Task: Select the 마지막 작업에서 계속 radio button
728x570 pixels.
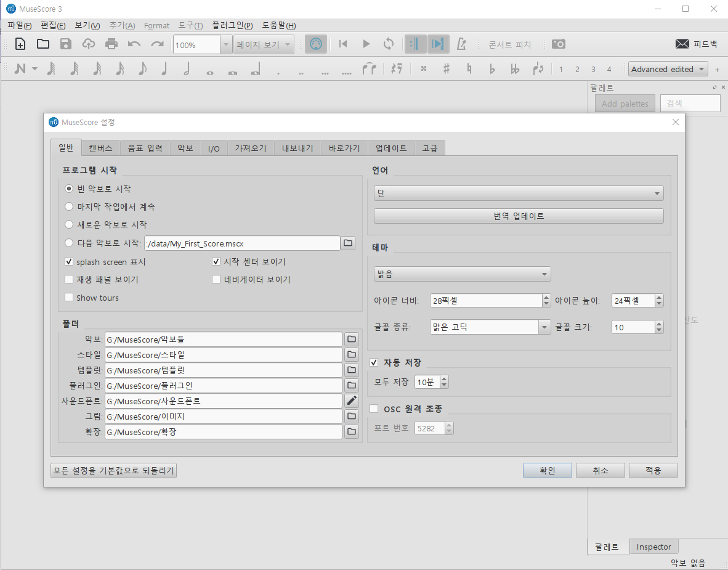Action: pyautogui.click(x=69, y=206)
